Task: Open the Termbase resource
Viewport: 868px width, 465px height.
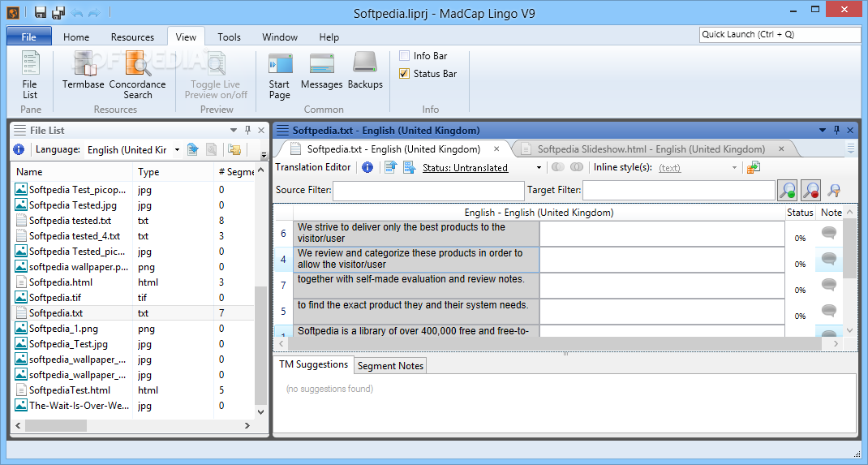Action: (x=84, y=70)
